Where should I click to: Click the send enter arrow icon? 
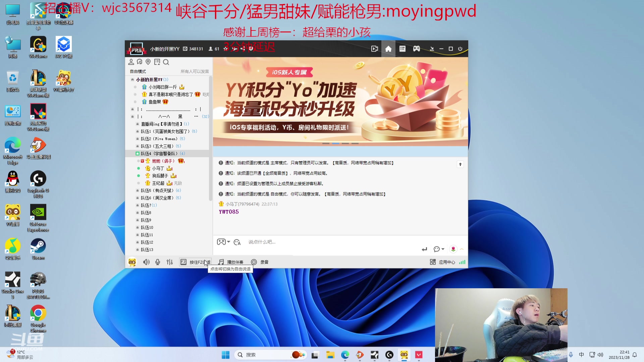(424, 249)
